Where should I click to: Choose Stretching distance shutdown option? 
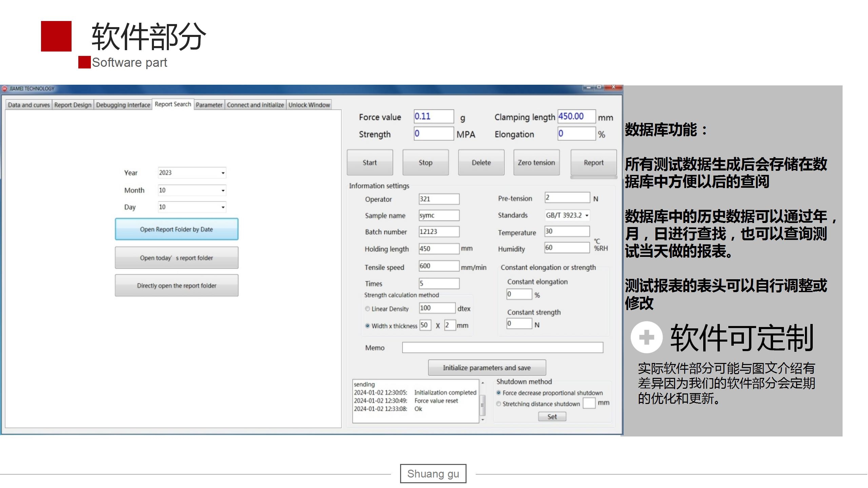pos(498,404)
